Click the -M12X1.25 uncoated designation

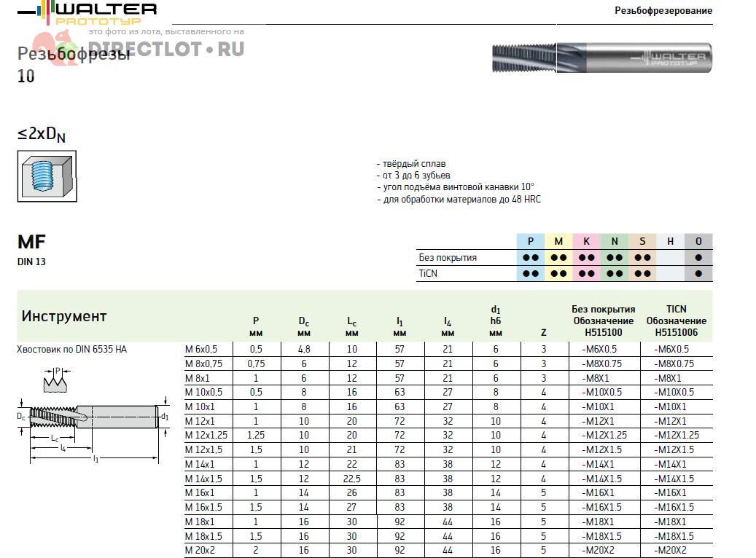pos(604,435)
